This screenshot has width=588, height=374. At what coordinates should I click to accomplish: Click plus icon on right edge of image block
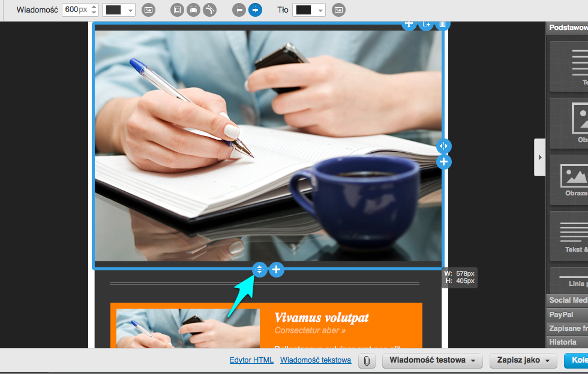pos(443,162)
